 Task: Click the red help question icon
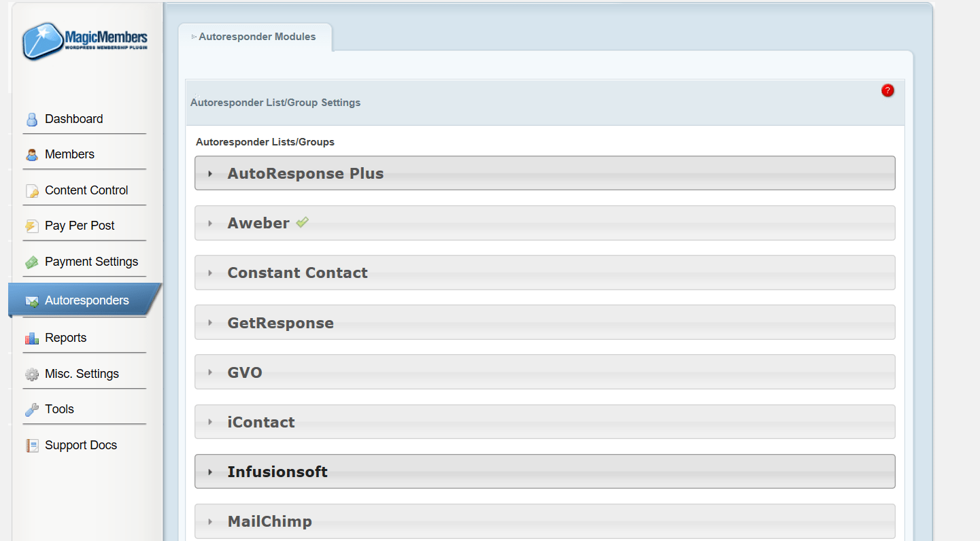click(x=888, y=90)
